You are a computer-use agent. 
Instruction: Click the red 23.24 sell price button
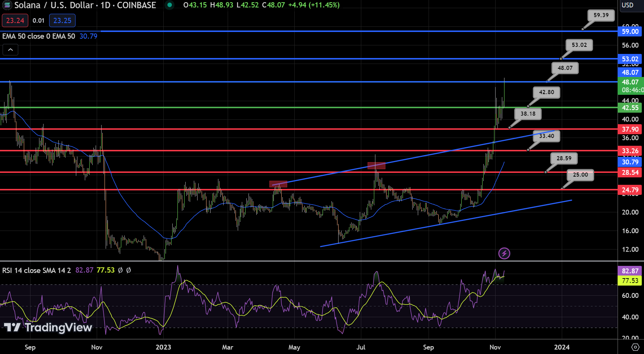(x=15, y=20)
